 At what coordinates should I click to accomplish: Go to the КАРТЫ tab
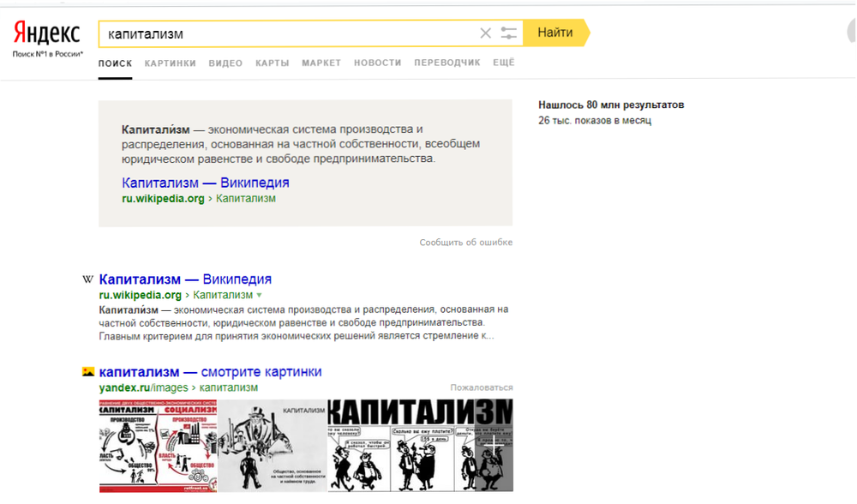tap(272, 63)
